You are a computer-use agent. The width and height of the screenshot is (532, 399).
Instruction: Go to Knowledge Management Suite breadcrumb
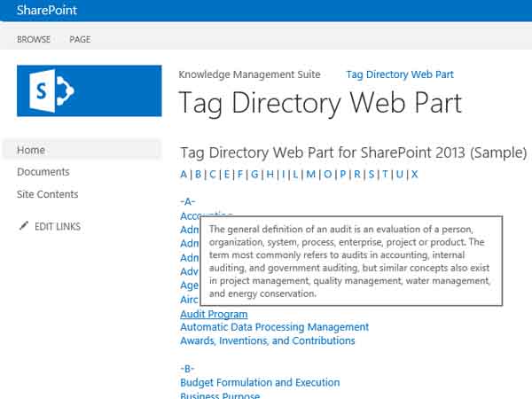coord(249,74)
